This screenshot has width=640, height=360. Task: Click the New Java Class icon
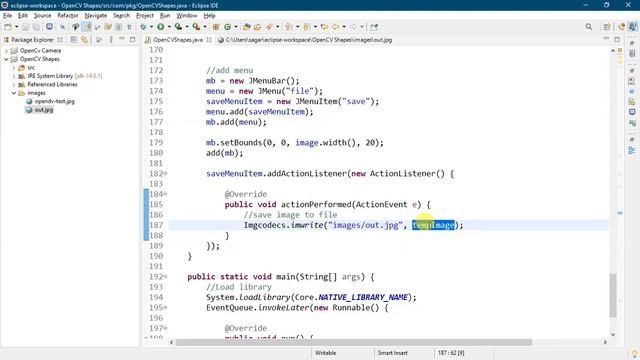tap(227, 27)
